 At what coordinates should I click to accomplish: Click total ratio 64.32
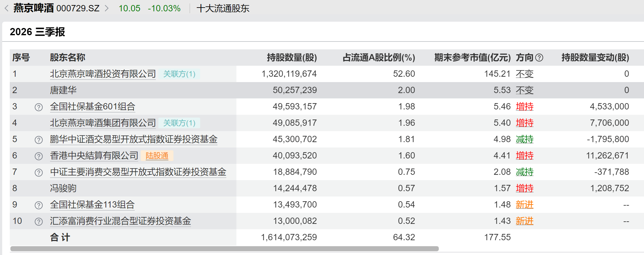(404, 237)
